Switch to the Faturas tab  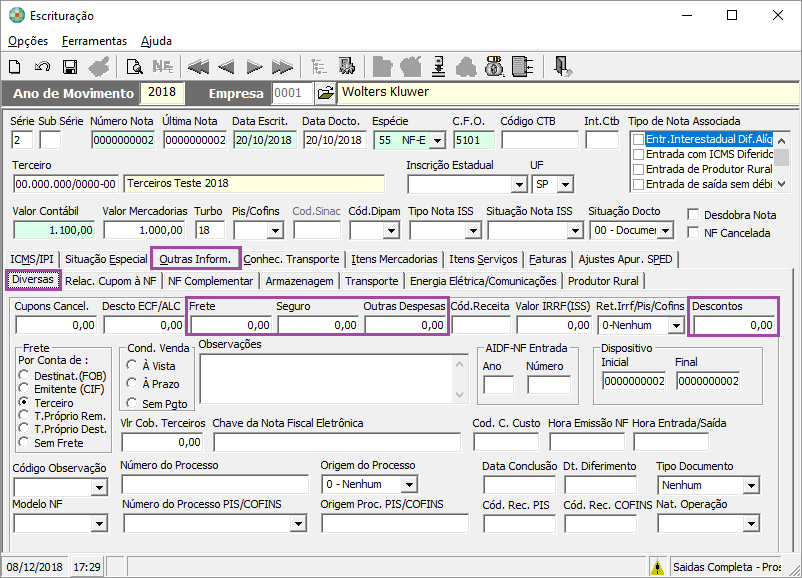[x=548, y=259]
